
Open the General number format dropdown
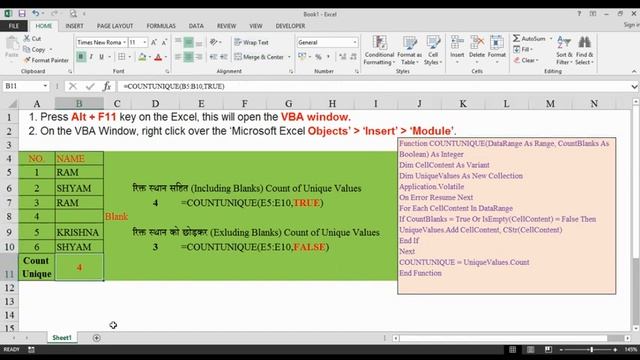coord(355,42)
